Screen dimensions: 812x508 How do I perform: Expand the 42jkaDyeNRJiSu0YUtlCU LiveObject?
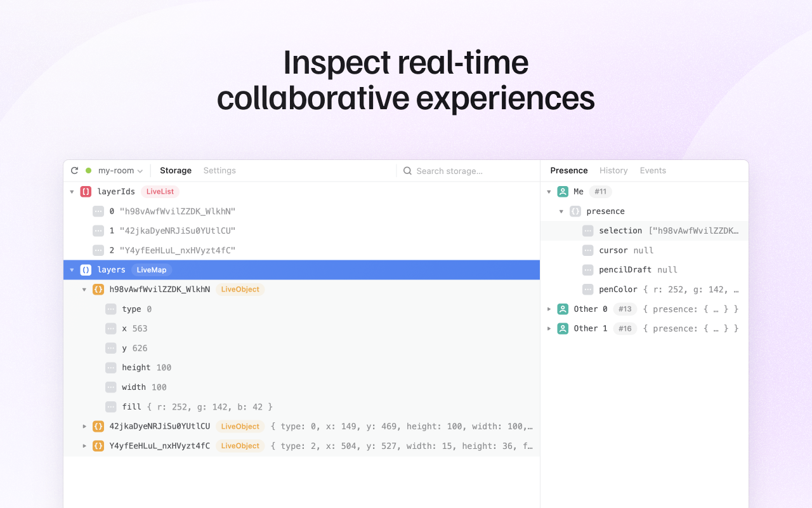tap(84, 426)
